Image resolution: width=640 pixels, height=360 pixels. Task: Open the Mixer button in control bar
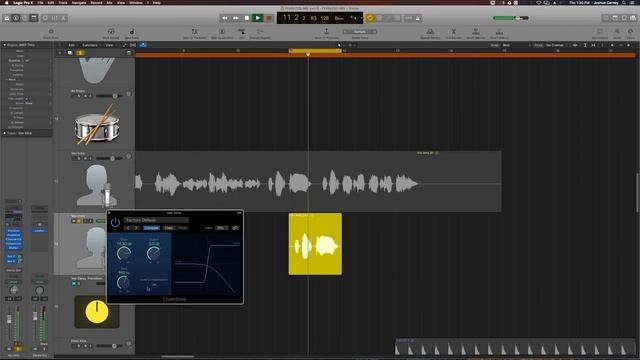pos(54,18)
